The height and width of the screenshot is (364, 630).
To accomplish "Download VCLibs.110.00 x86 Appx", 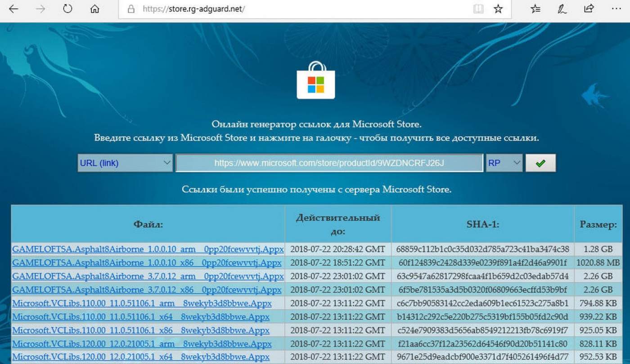I will click(x=141, y=330).
